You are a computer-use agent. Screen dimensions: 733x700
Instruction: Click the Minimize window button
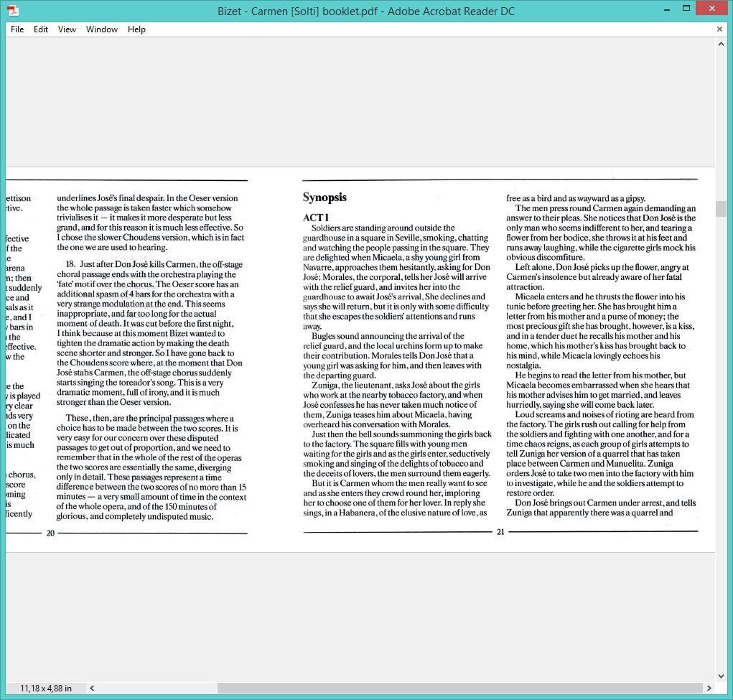tap(666, 8)
